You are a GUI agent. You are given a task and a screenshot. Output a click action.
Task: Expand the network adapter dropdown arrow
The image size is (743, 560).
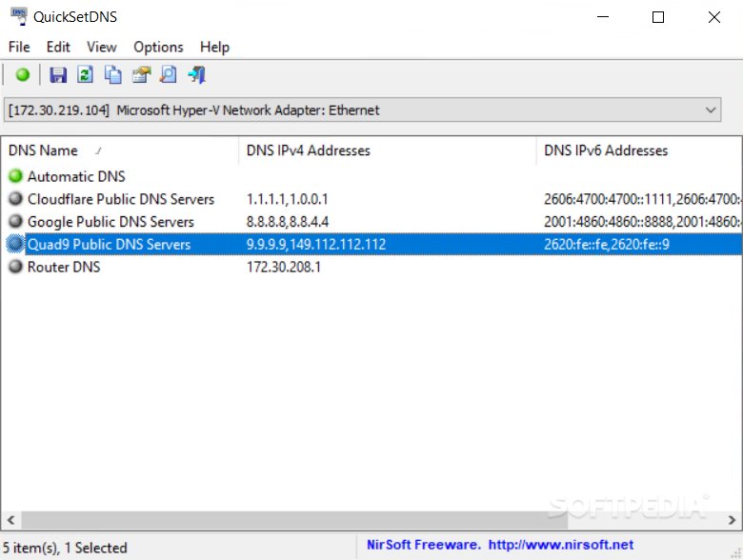711,110
